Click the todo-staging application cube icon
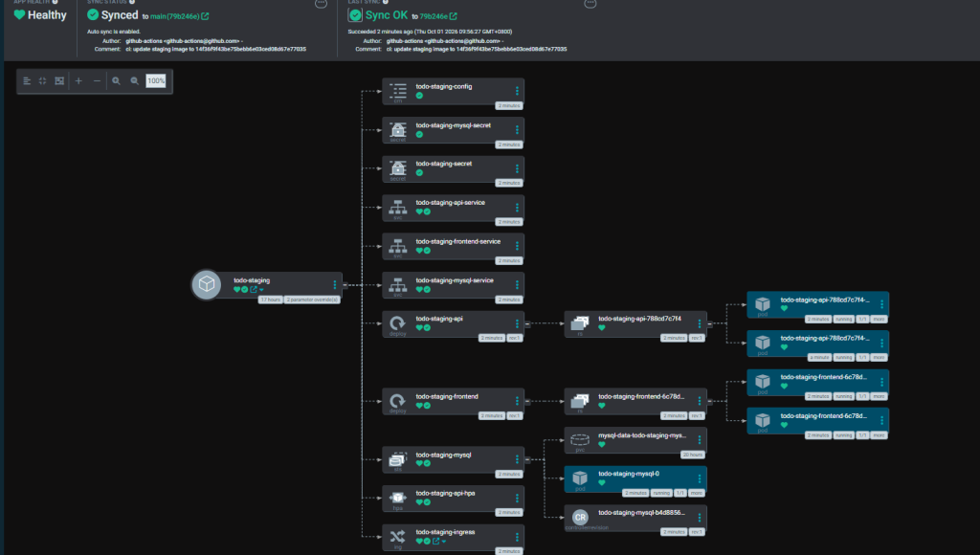 (x=207, y=284)
